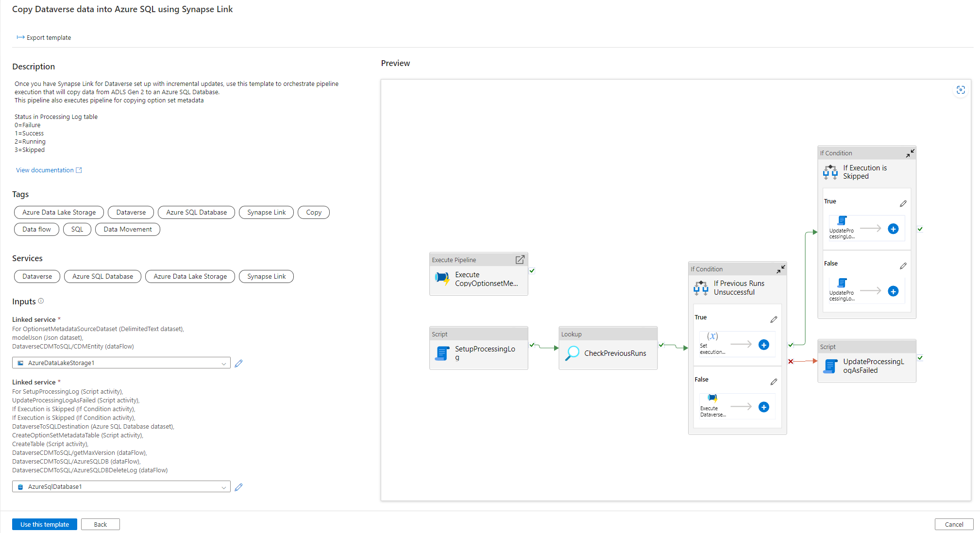This screenshot has height=533, width=980.
Task: Click Export template link
Action: click(x=44, y=37)
